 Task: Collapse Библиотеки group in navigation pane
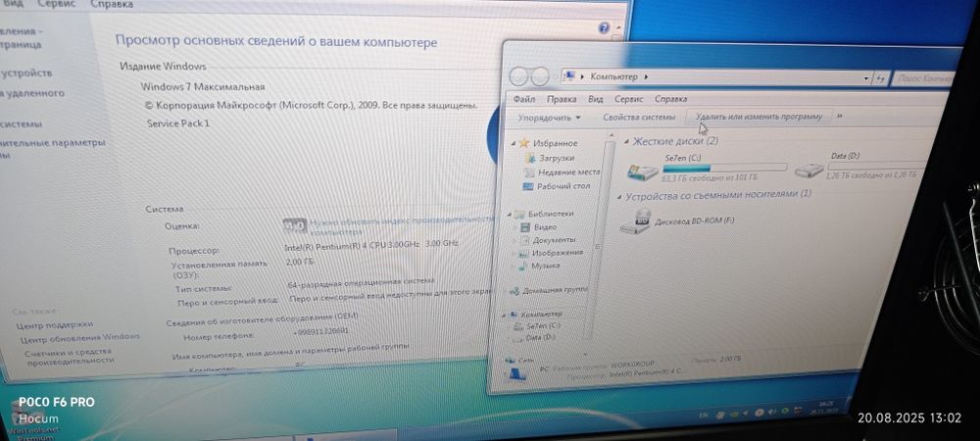[x=512, y=214]
